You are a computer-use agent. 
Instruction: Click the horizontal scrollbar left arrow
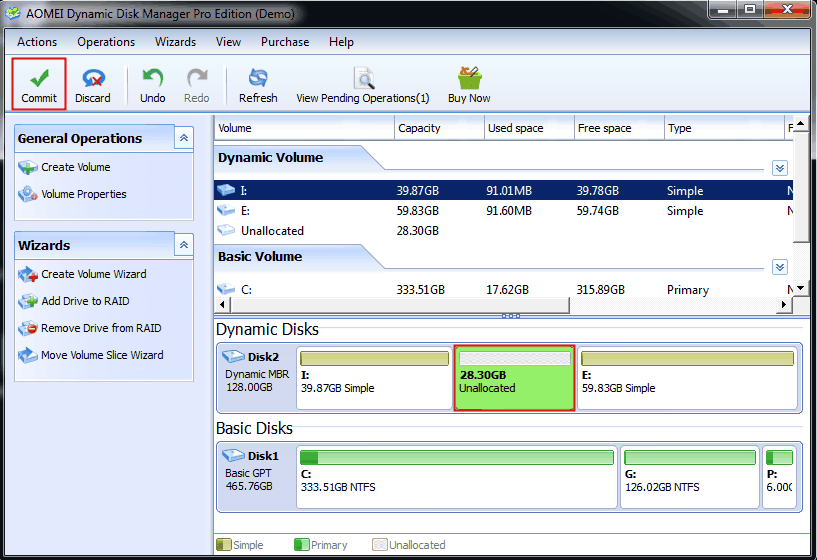pos(222,305)
